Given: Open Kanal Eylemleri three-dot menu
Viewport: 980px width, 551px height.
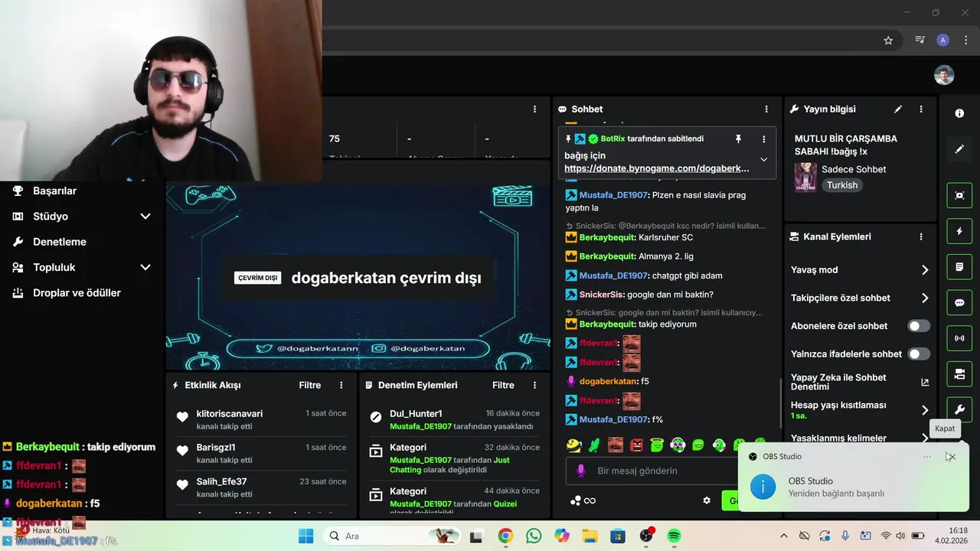Looking at the screenshot, I should tap(921, 237).
